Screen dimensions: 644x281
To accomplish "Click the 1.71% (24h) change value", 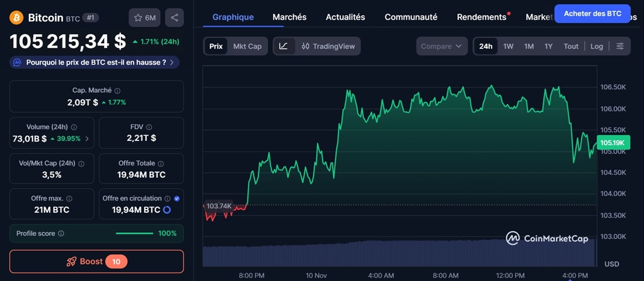I will (x=156, y=41).
